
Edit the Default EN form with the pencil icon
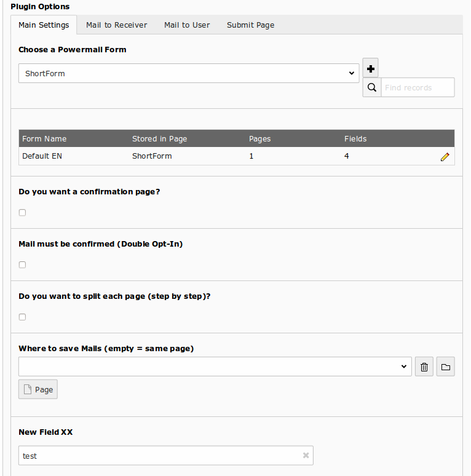(x=445, y=157)
